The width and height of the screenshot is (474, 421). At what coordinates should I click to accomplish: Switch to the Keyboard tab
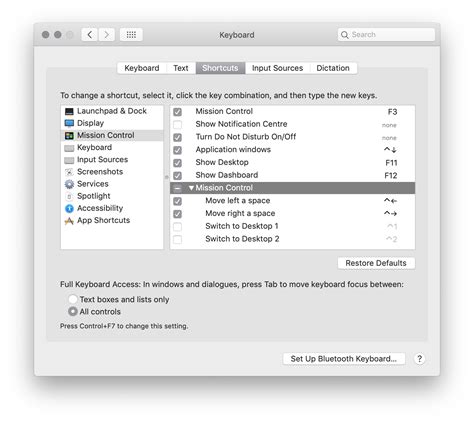(x=142, y=68)
